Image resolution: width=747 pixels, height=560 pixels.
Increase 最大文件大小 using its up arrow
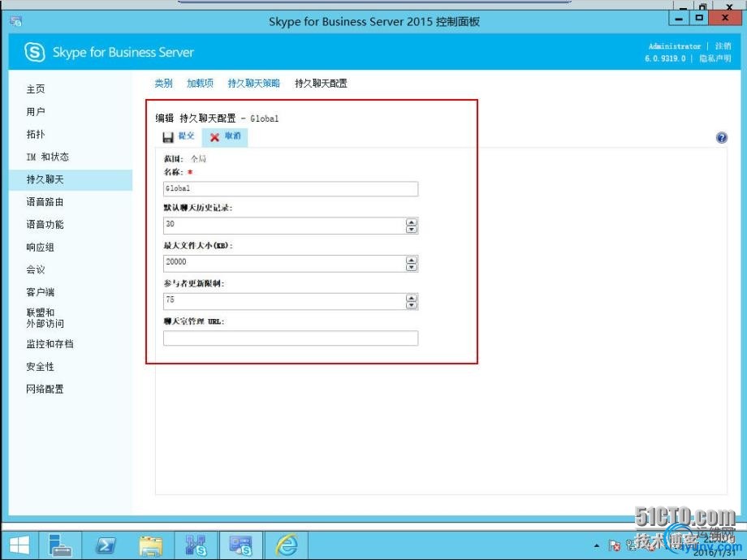(x=412, y=260)
